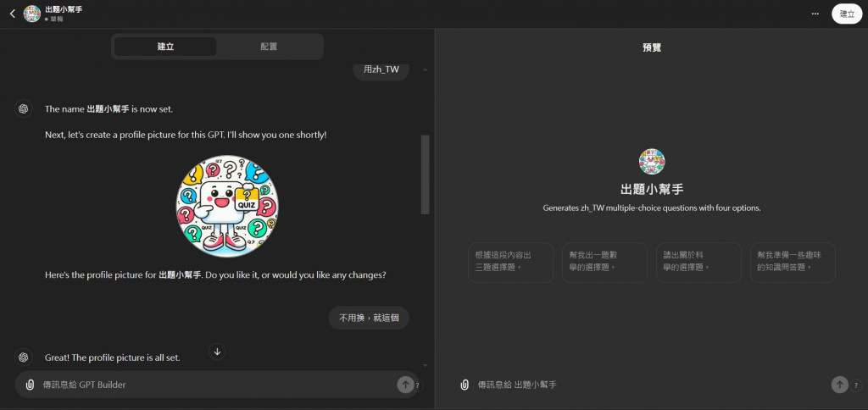
Task: Click the ChatGPT logo beside name message
Action: coord(23,109)
